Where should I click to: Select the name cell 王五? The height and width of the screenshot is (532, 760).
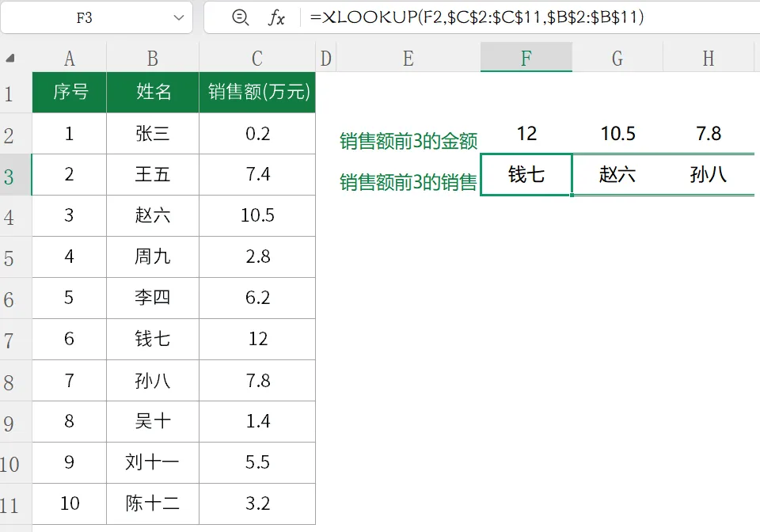[153, 175]
